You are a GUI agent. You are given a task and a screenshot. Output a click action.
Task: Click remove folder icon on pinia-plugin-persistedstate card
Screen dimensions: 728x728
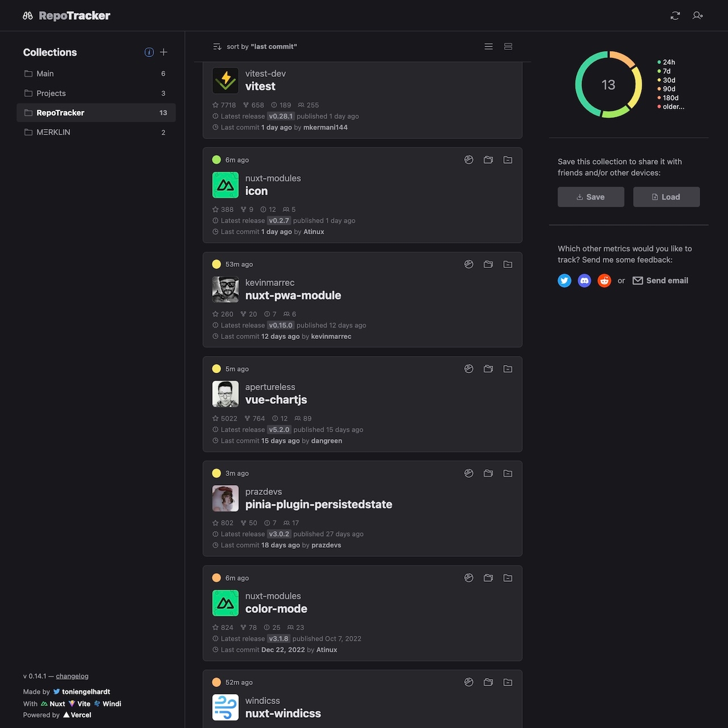click(x=508, y=473)
